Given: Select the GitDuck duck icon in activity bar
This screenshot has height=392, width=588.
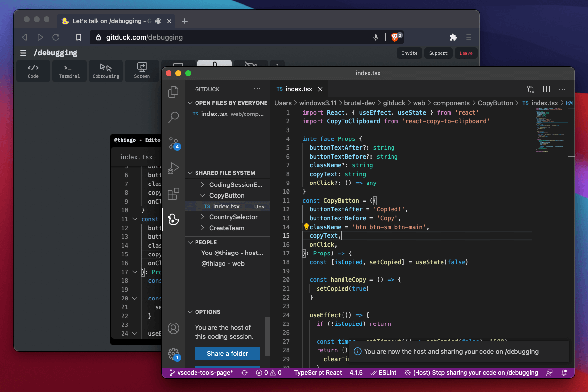Looking at the screenshot, I should coord(173,219).
